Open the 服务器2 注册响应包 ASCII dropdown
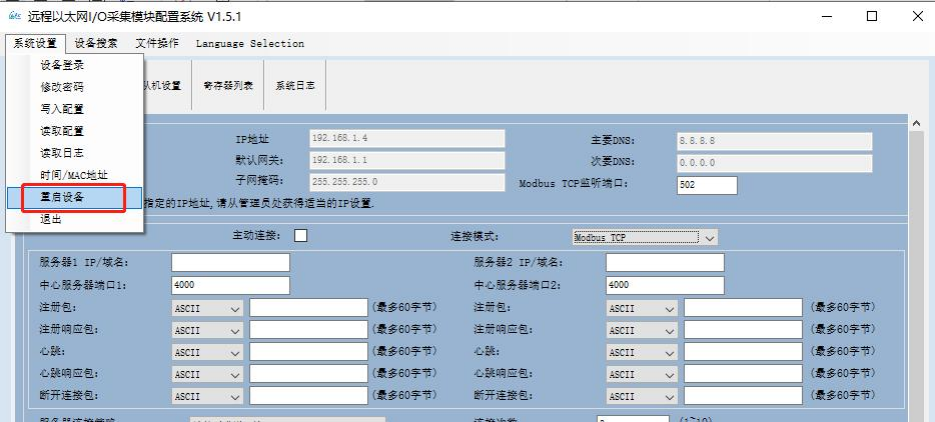 point(642,330)
